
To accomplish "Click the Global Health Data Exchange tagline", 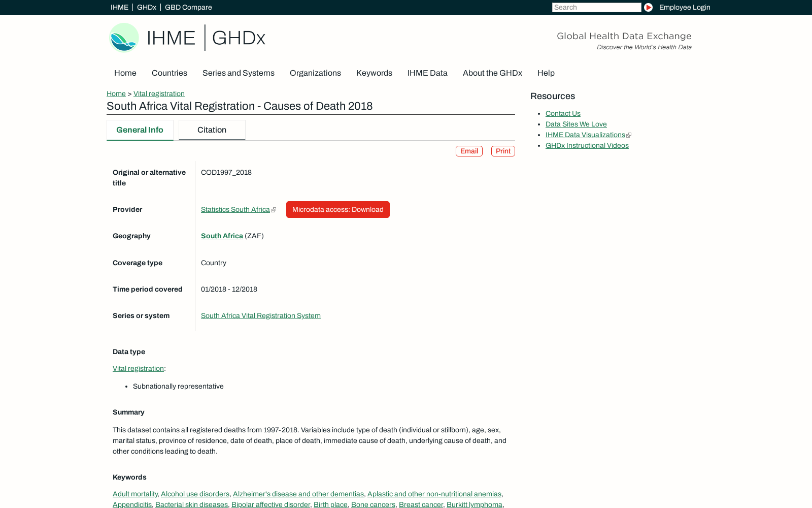I will pyautogui.click(x=624, y=36).
